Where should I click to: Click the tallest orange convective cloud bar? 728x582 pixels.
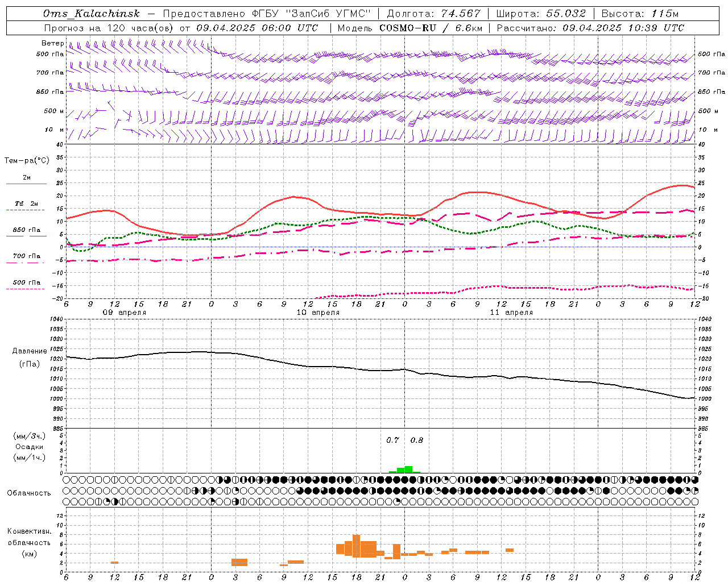[x=356, y=546]
